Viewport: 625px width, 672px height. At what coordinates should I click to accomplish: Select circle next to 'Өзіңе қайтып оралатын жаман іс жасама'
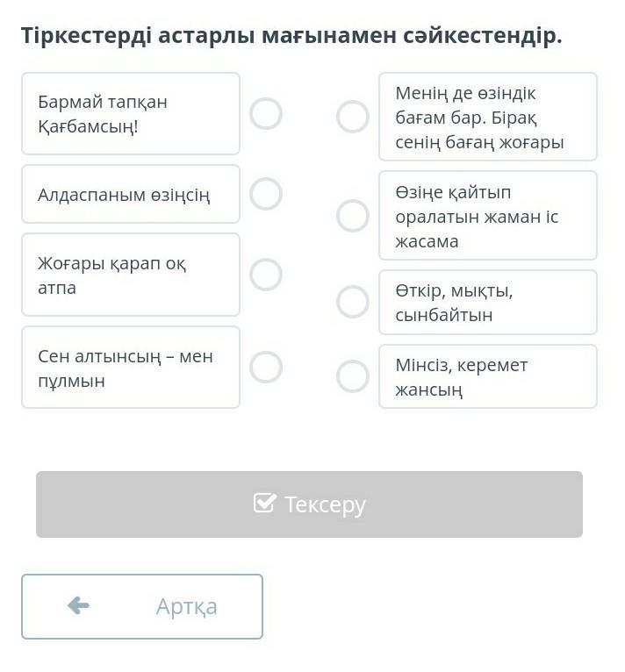click(353, 216)
